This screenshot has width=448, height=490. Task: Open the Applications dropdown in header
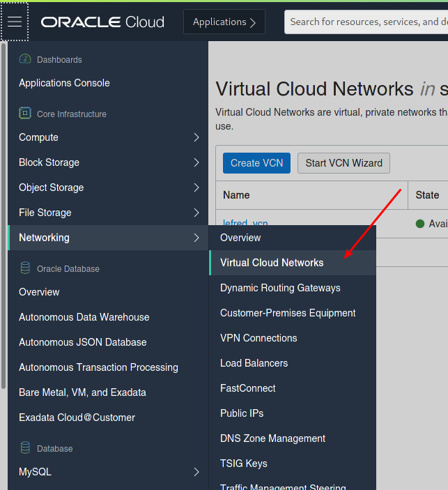click(x=224, y=22)
